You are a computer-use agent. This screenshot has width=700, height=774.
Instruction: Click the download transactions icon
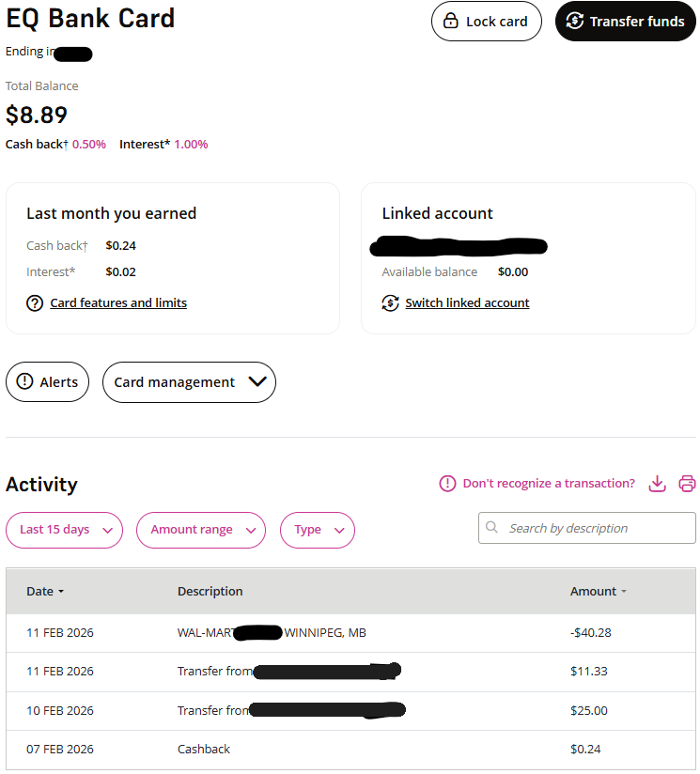coord(658,484)
